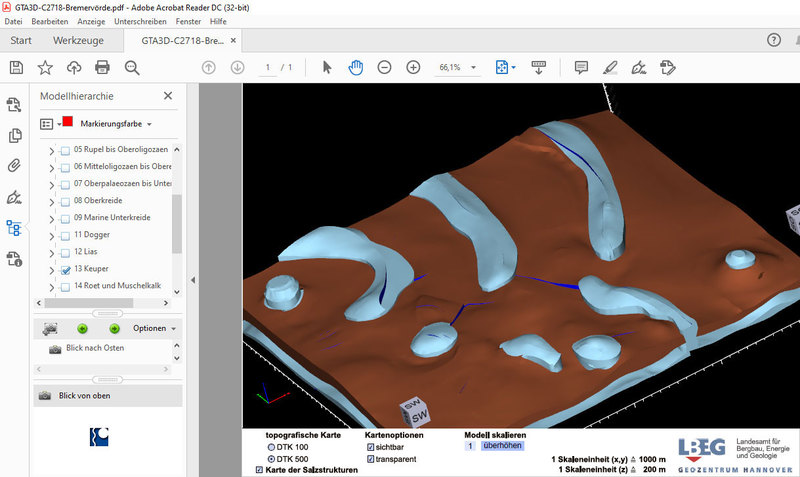Click the green next view arrow
Viewport: 800px width, 477px height.
pyautogui.click(x=114, y=328)
